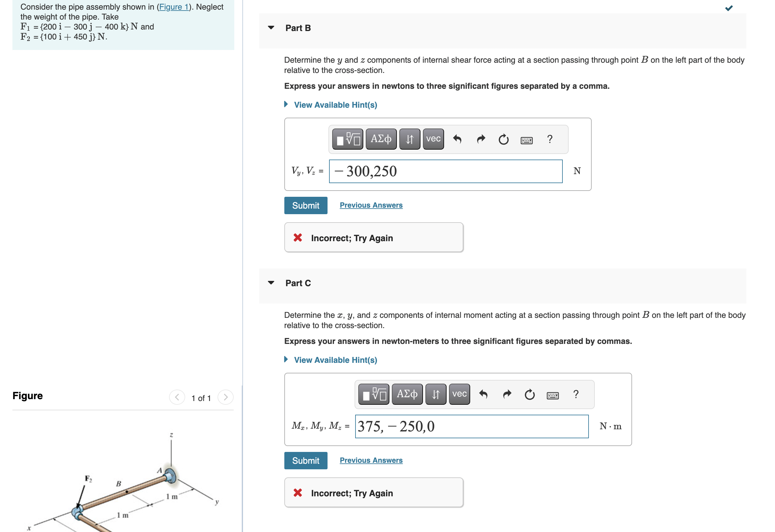Show keyboard shortcuts in Part B toolbar
This screenshot has width=775, height=532.
point(527,140)
